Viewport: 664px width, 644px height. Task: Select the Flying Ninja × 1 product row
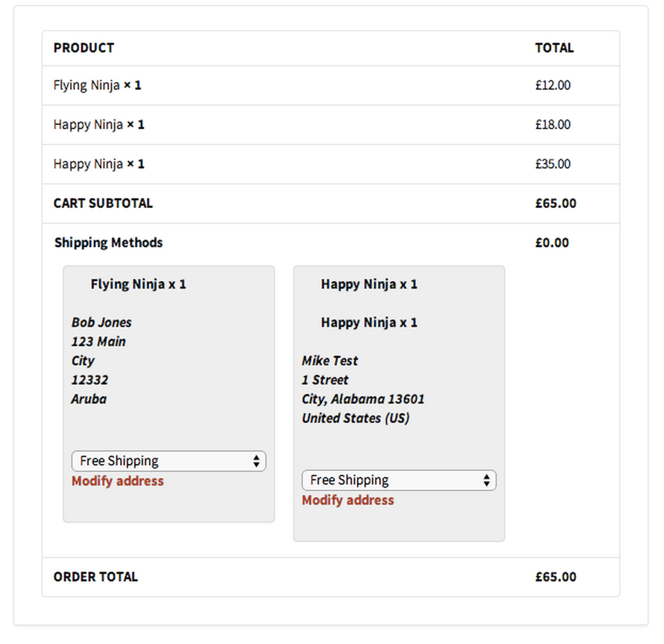tap(331, 86)
